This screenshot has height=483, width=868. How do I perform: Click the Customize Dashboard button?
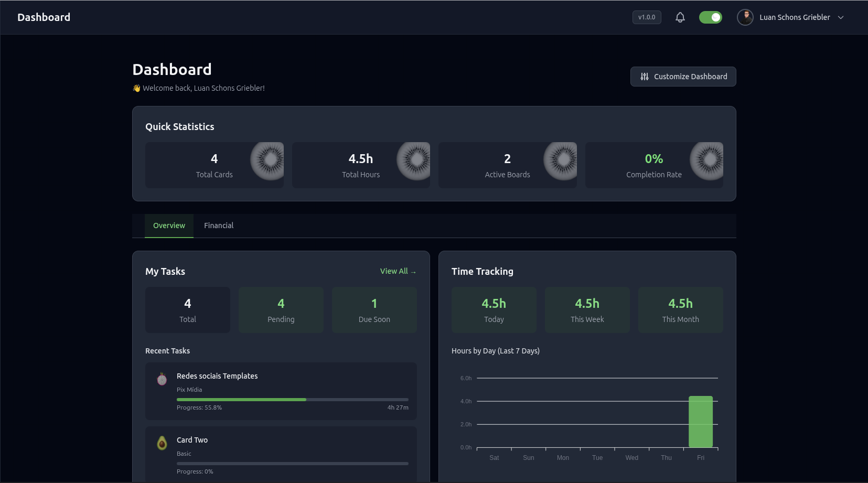point(683,77)
